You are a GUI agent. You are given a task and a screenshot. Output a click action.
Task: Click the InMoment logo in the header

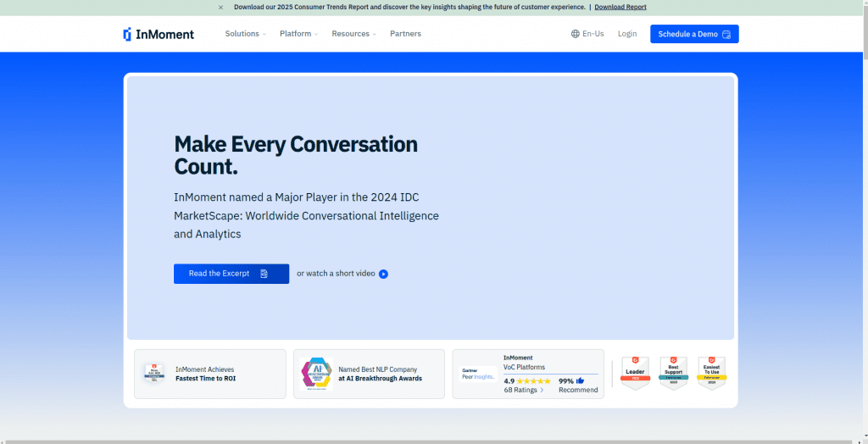159,34
